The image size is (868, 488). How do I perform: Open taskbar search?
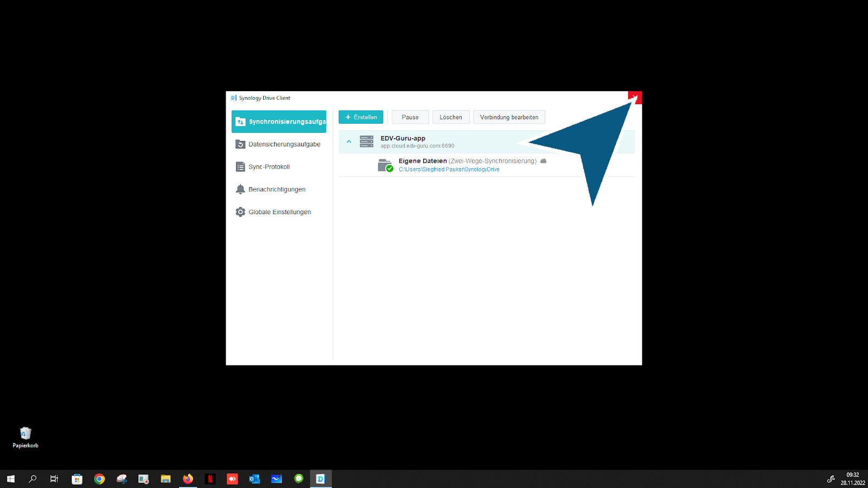pos(33,479)
